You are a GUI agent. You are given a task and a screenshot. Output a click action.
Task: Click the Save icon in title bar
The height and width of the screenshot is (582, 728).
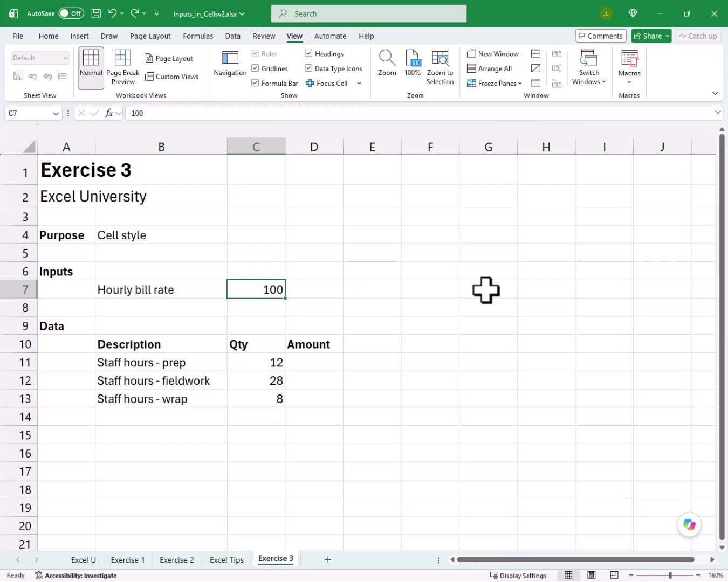(x=96, y=13)
